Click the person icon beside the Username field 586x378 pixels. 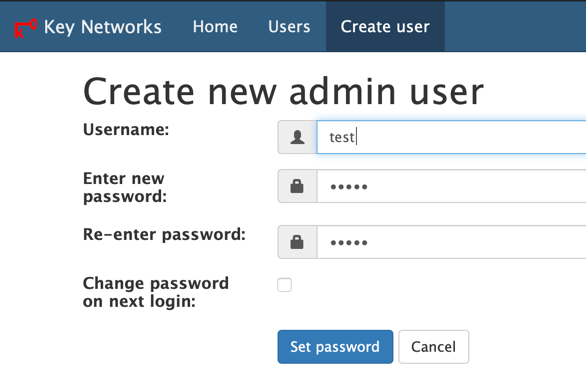coord(297,137)
